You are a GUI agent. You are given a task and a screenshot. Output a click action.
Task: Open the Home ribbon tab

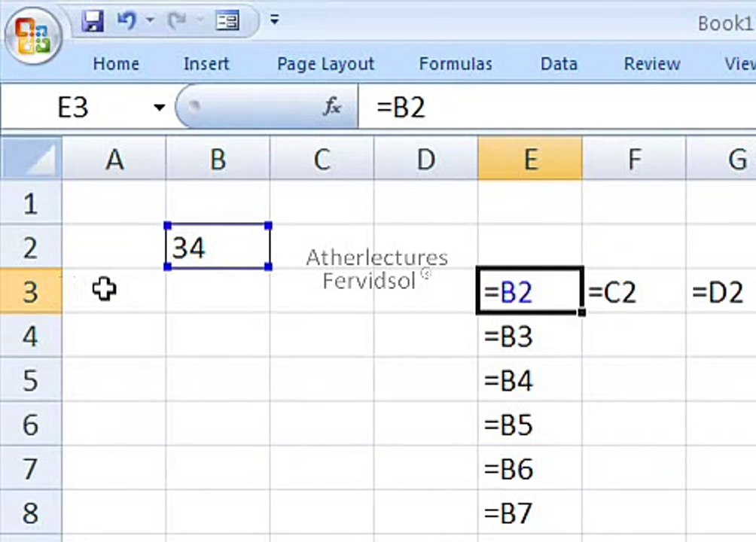116,64
